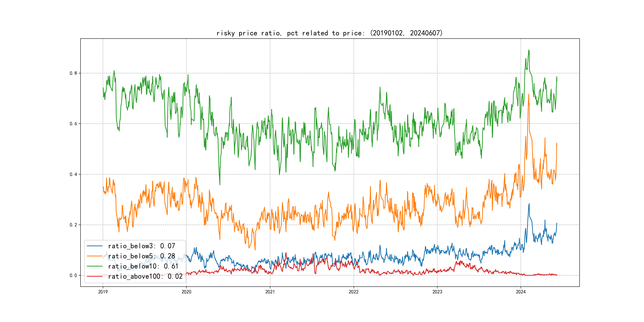The height and width of the screenshot is (322, 644).
Task: Click the 0.2 y-axis tick label
Action: [73, 225]
